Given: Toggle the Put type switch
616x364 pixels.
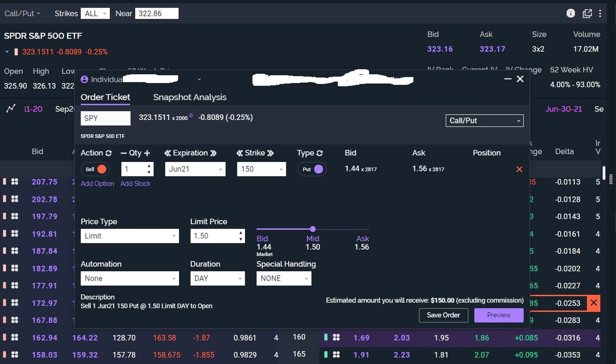Looking at the screenshot, I should pyautogui.click(x=312, y=169).
